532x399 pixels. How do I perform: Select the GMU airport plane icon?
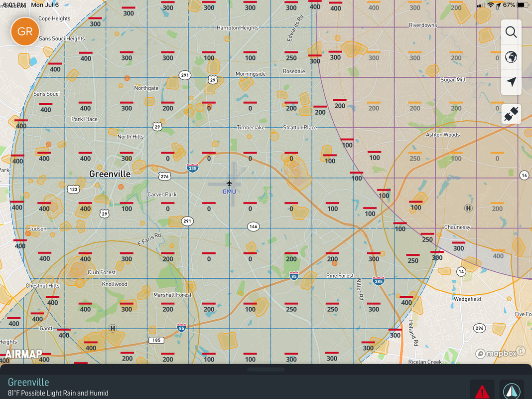click(x=229, y=184)
